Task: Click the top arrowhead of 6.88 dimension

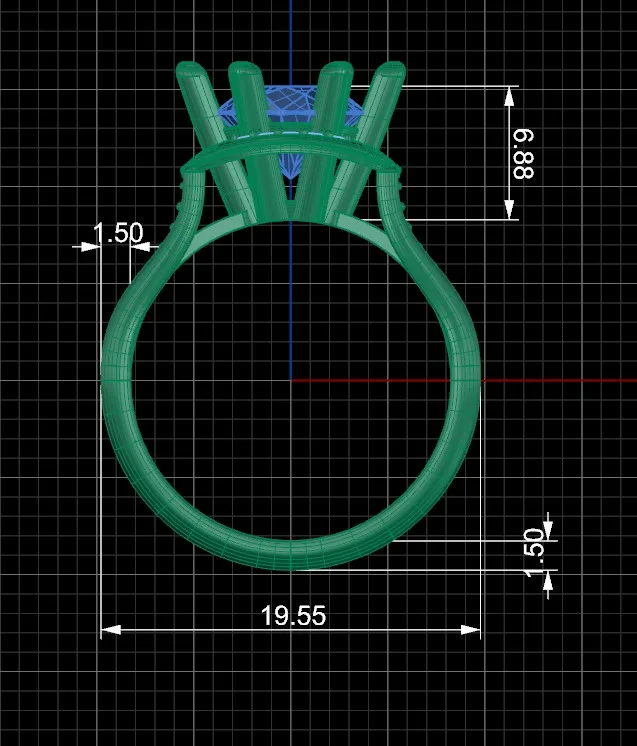Action: click(509, 97)
